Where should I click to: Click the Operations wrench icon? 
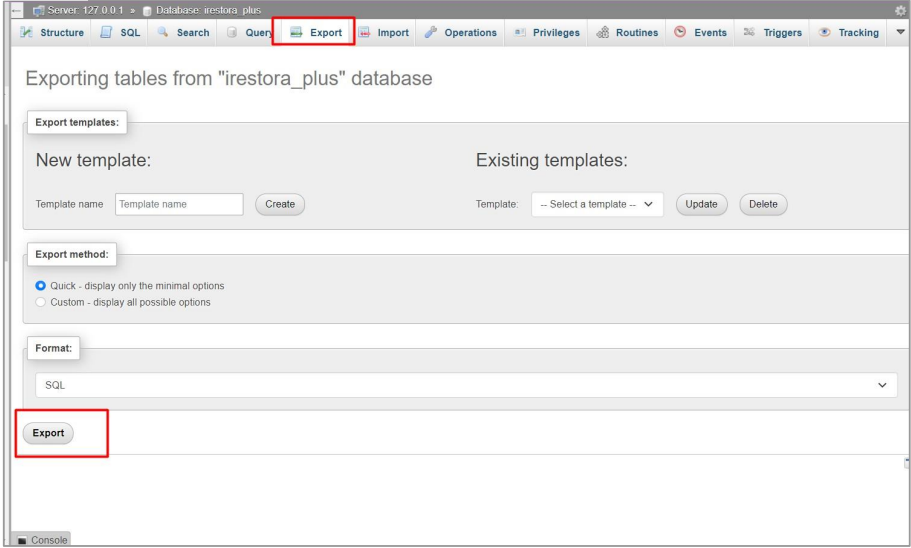[431, 33]
